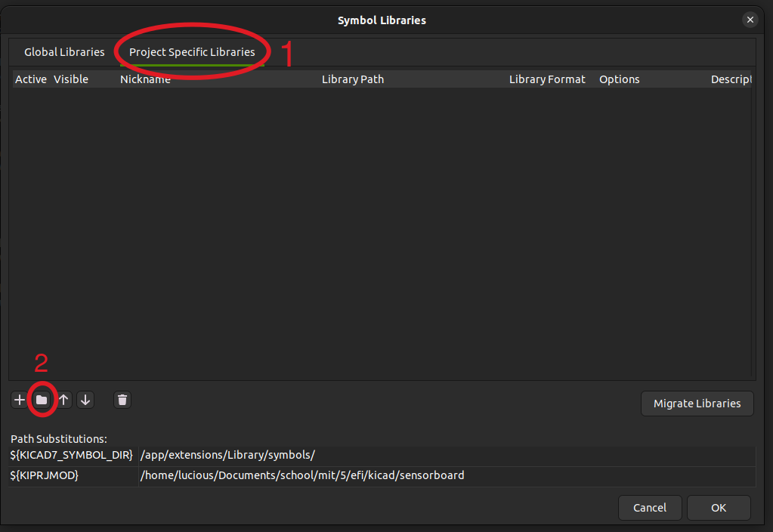Sort the table by the Visible column

click(71, 79)
